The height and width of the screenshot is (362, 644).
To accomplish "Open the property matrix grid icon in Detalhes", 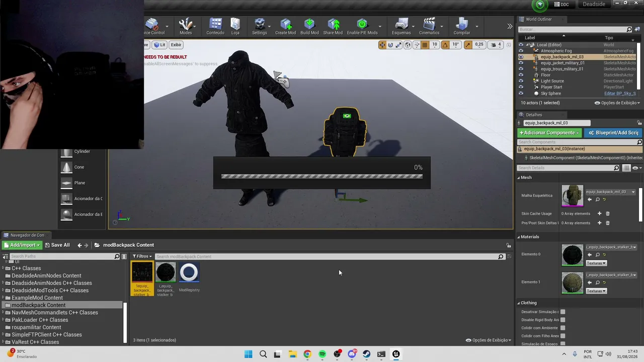I will [x=626, y=168].
